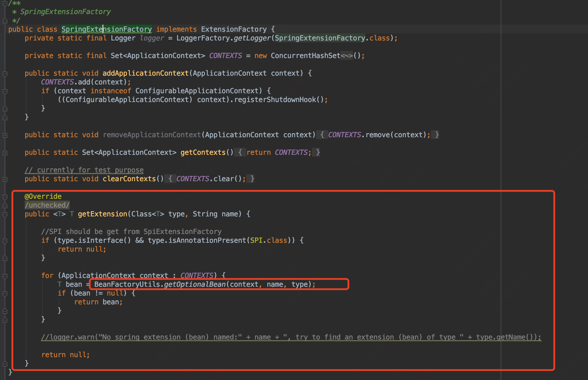Expand folded body of getContexts inline brace
Viewport: 588px width, 380px height.
240,152
